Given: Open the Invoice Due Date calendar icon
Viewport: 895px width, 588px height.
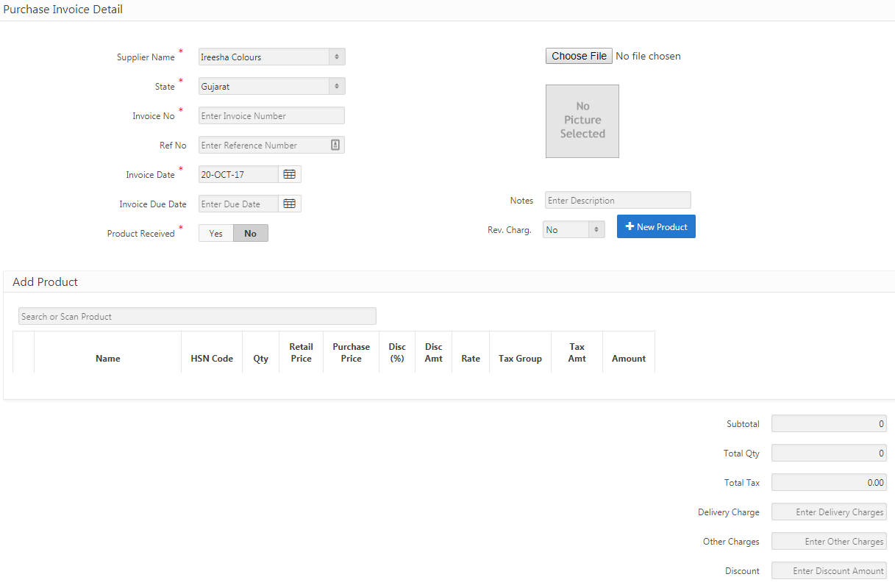Looking at the screenshot, I should click(x=290, y=204).
